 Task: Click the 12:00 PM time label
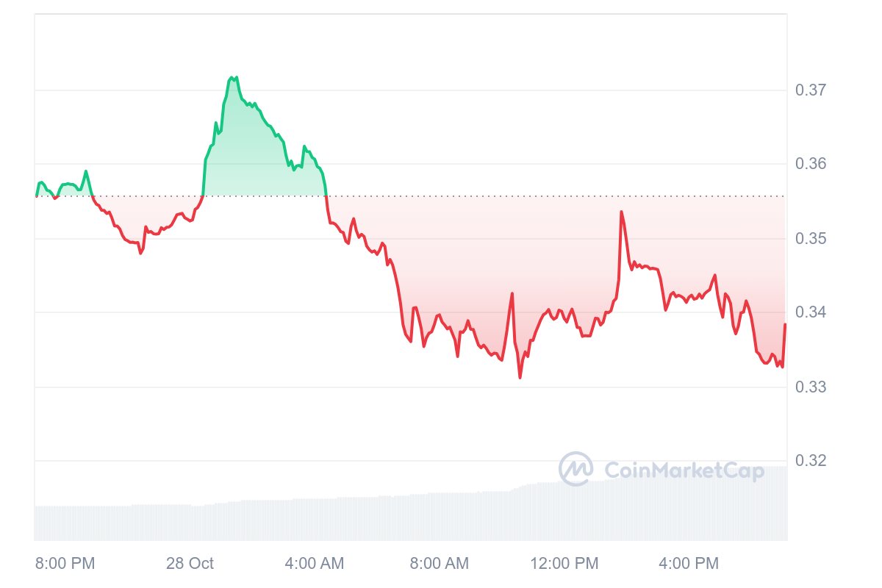point(564,564)
